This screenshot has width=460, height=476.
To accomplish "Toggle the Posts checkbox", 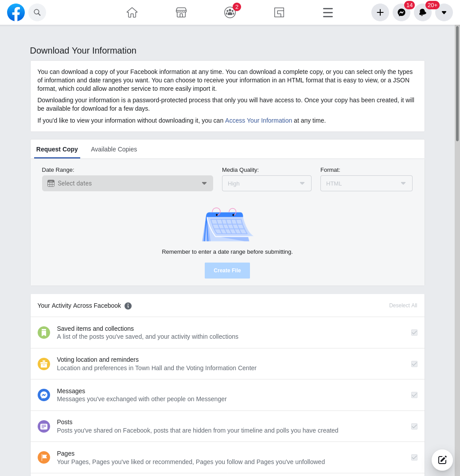I will (x=414, y=426).
